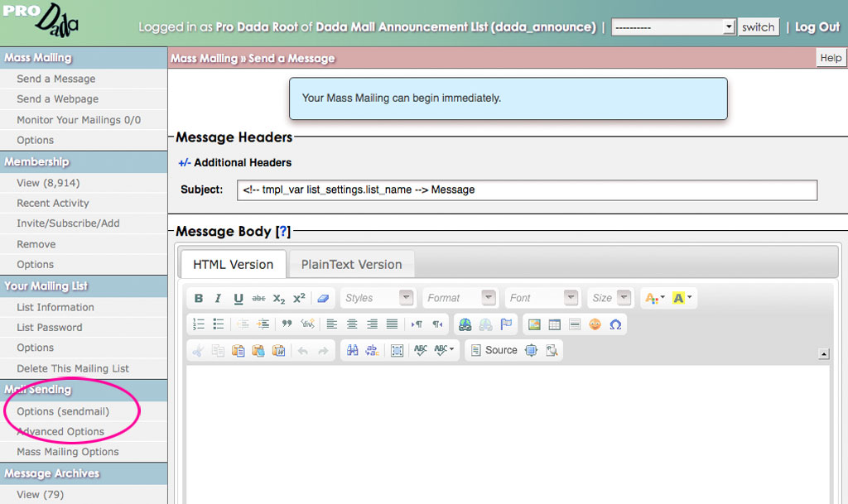Set text direction left to right
848x504 pixels.
click(417, 324)
